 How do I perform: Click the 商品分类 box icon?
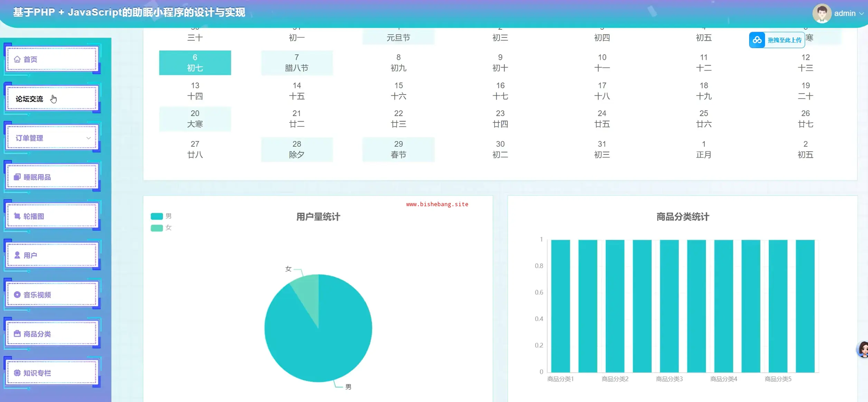tap(17, 334)
